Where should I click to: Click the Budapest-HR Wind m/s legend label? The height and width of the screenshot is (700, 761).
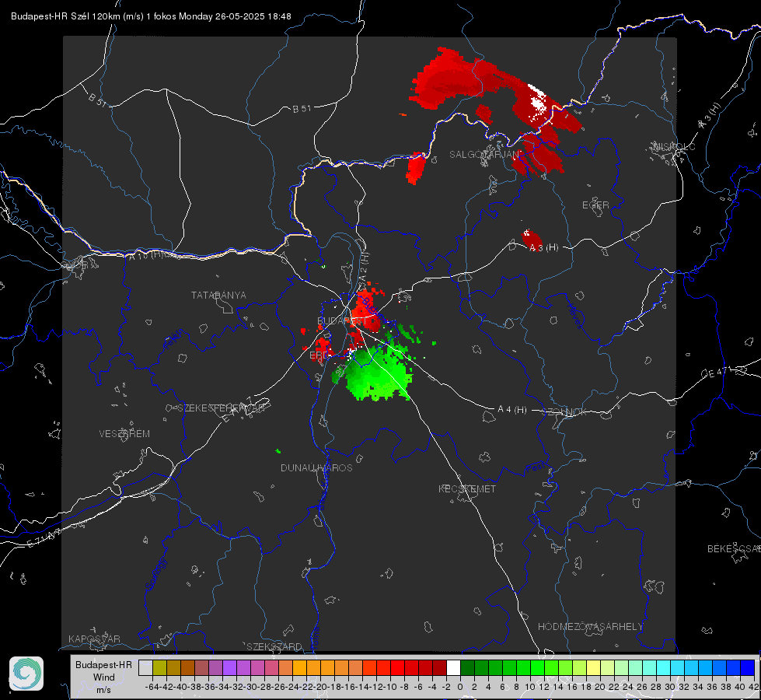coord(104,677)
